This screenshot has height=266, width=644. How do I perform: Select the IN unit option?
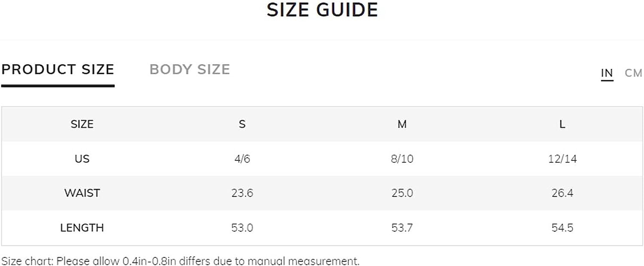(x=607, y=73)
